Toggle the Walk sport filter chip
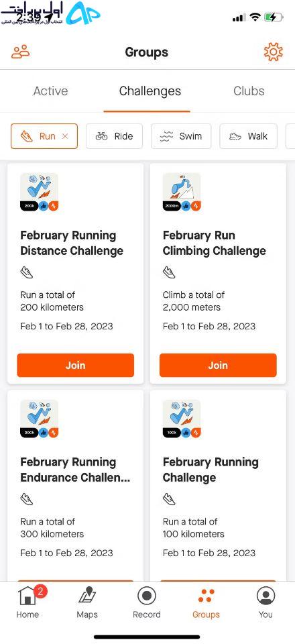The width and height of the screenshot is (295, 644). [x=249, y=136]
